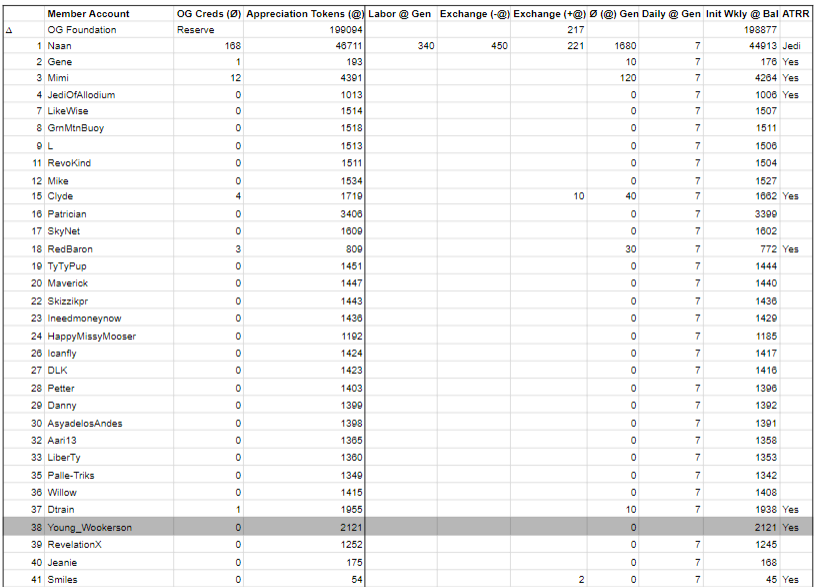This screenshot has height=587, width=814.
Task: Select the 'Jedi' ATRR cell
Action: click(791, 46)
